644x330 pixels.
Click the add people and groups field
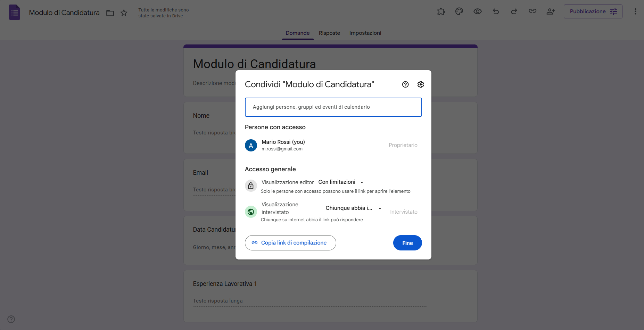(333, 107)
